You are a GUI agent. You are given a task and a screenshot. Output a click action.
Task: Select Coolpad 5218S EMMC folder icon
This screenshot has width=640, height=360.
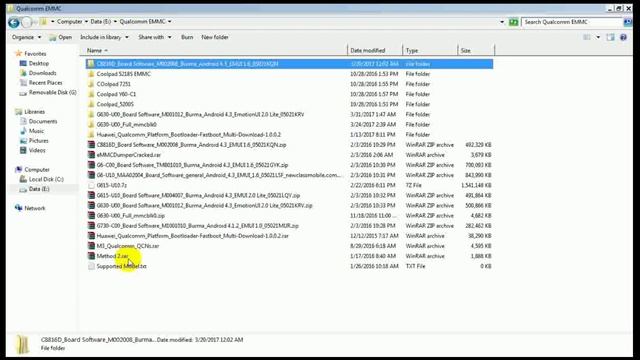pos(91,74)
